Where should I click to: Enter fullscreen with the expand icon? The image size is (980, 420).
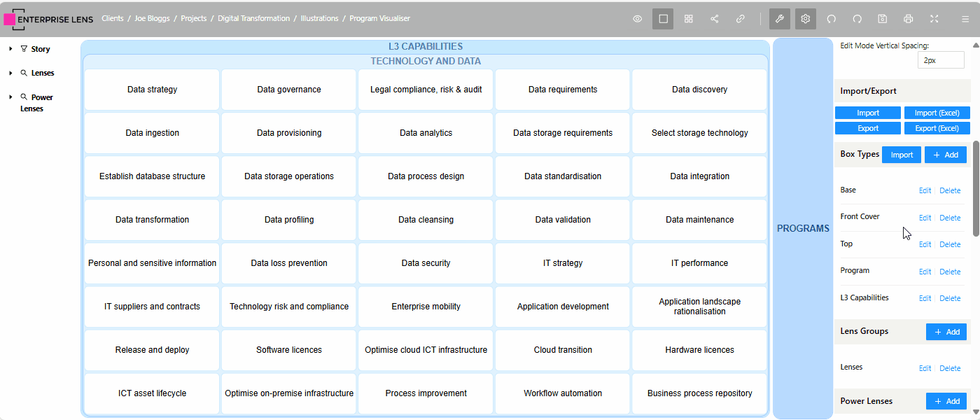coord(934,19)
